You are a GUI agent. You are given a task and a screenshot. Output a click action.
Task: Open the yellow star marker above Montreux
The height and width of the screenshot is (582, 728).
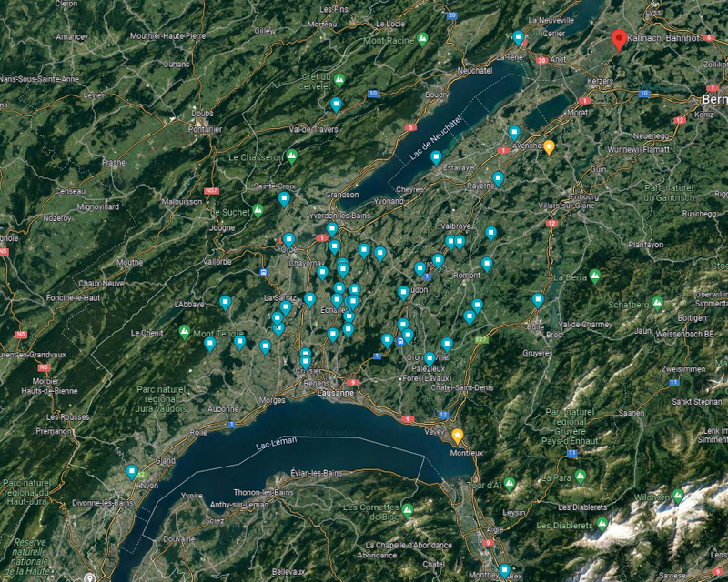[x=457, y=436]
